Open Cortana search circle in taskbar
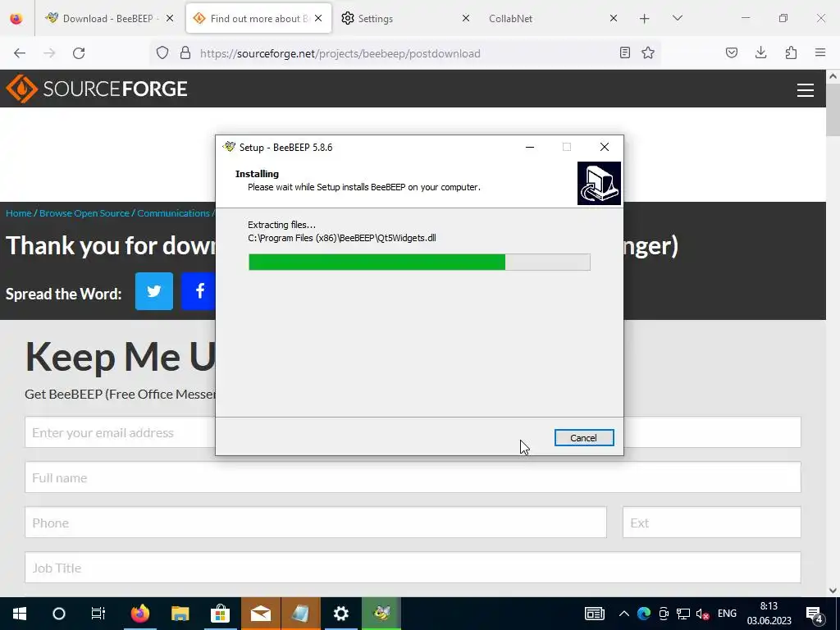The image size is (840, 630). click(x=59, y=614)
